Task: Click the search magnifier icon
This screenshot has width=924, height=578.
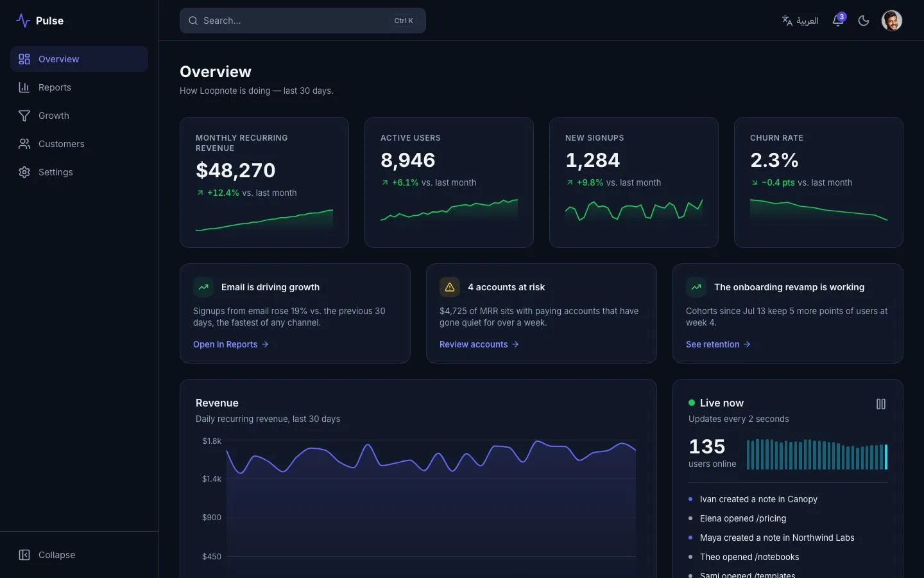Action: pyautogui.click(x=193, y=21)
